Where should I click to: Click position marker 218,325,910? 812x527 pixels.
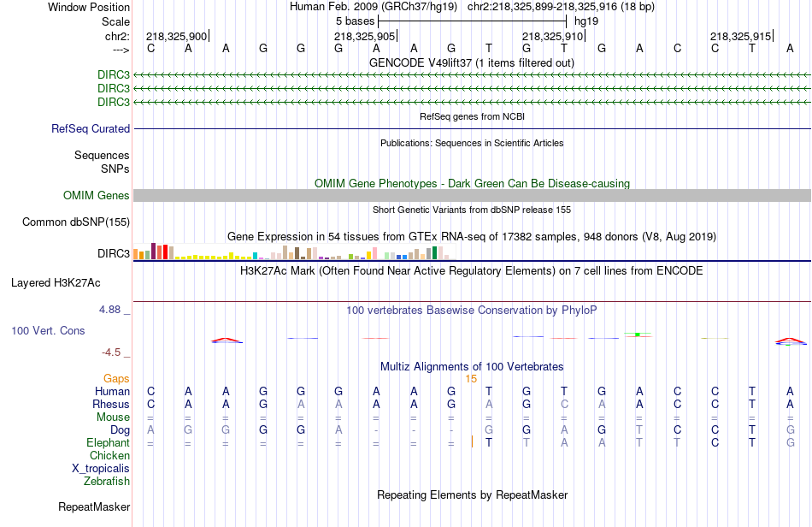(x=552, y=36)
